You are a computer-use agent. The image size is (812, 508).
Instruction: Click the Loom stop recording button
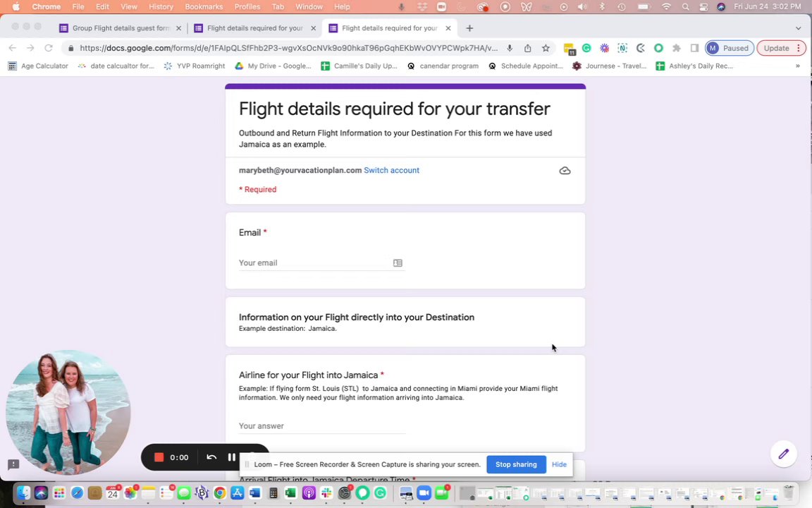pos(159,457)
